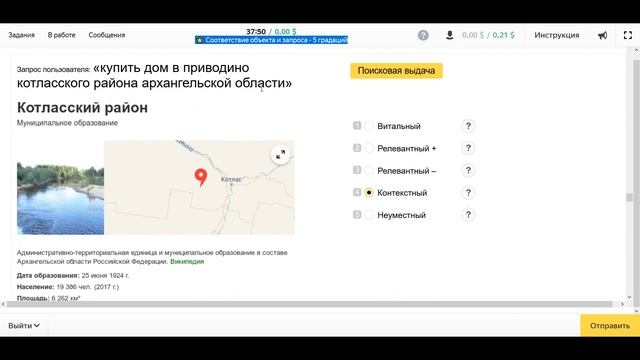Image resolution: width=640 pixels, height=360 pixels.
Task: Open the Выйти dropdown menu
Action: pos(24,326)
